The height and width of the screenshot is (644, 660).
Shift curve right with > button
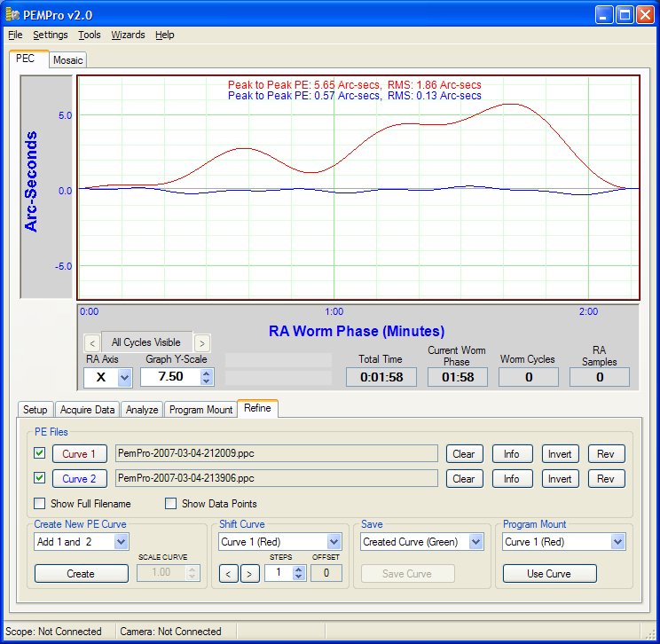[x=249, y=574]
